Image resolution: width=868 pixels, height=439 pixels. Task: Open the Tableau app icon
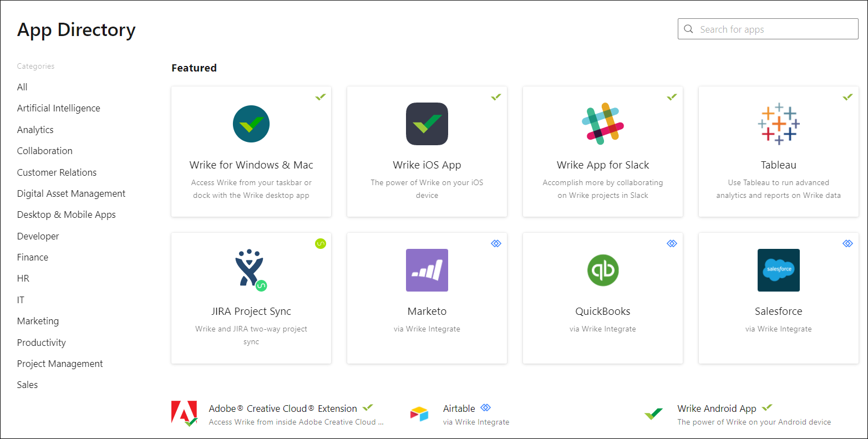(778, 124)
